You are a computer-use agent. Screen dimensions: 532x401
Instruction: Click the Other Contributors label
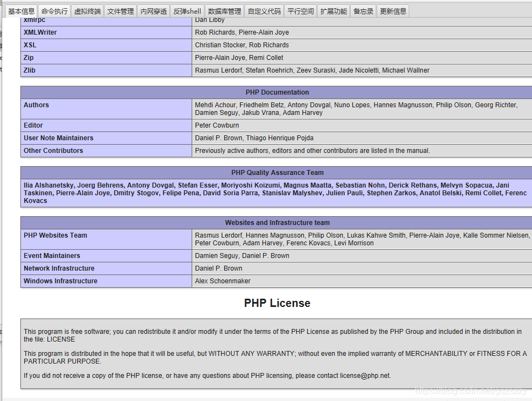[x=106, y=151]
